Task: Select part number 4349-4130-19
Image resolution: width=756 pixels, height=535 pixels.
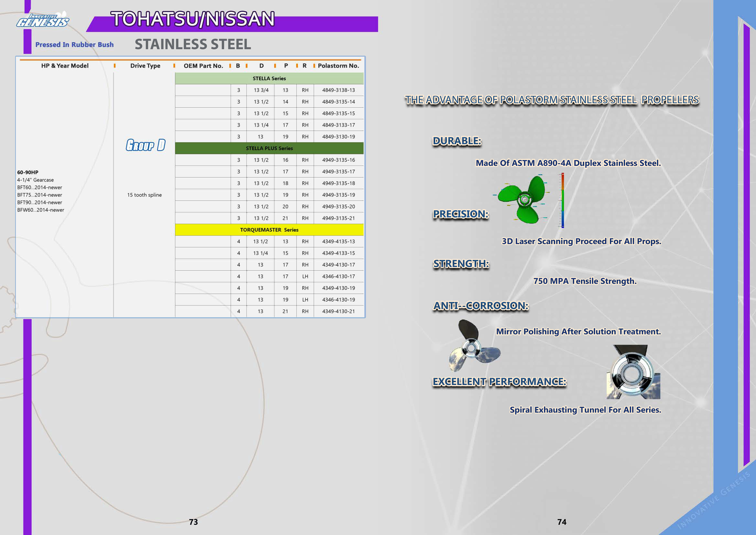Action: point(339,288)
